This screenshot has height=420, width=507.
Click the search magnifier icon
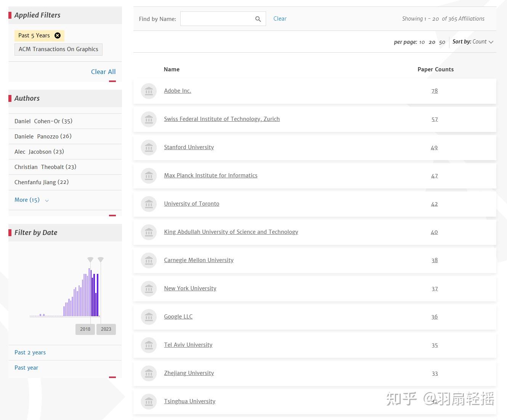(x=258, y=19)
